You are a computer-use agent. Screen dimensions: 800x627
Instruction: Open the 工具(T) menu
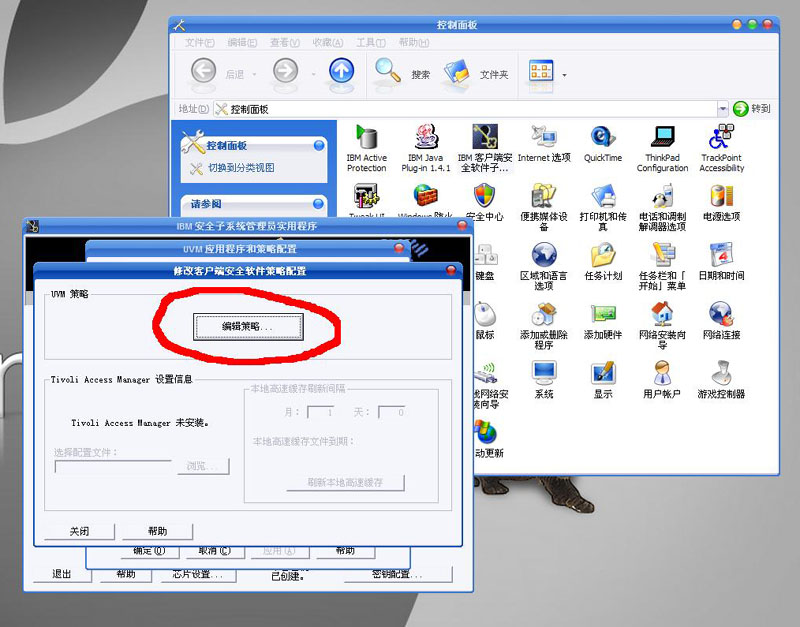coord(370,43)
